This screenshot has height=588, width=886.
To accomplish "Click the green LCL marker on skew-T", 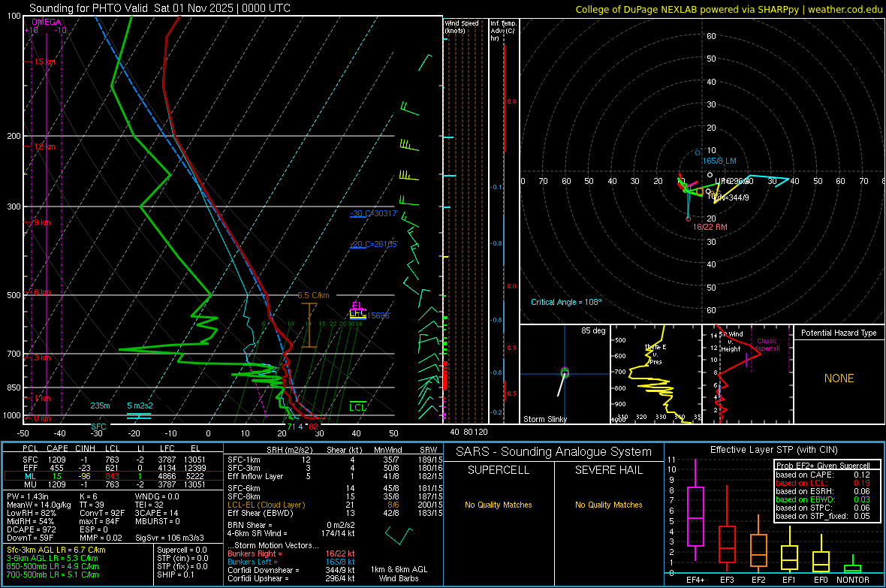I will (357, 407).
